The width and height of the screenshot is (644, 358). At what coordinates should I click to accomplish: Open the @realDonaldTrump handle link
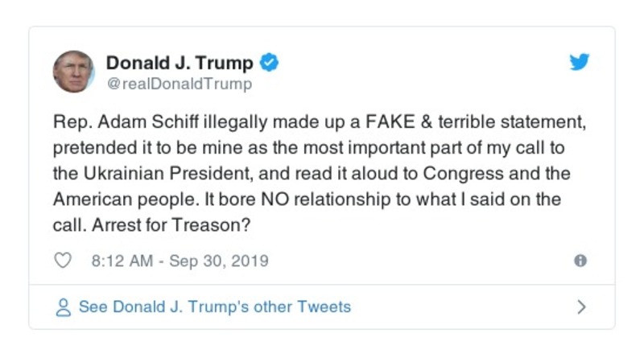pyautogui.click(x=179, y=84)
